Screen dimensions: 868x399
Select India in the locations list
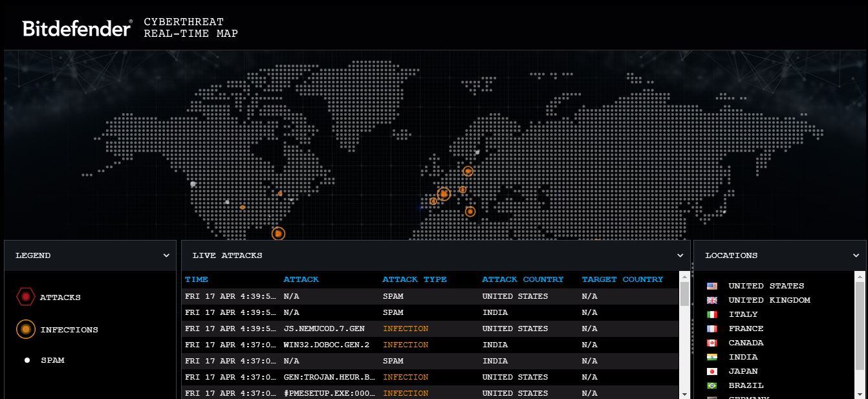(x=743, y=357)
